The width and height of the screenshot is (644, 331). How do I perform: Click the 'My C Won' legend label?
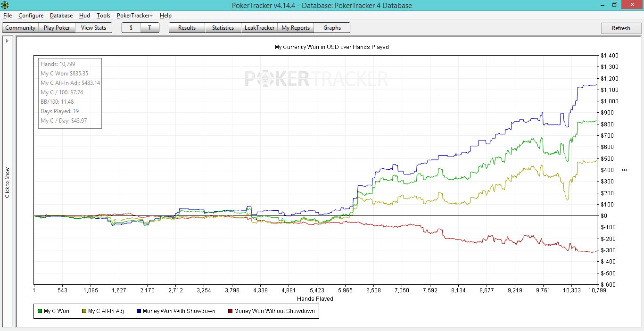point(57,311)
